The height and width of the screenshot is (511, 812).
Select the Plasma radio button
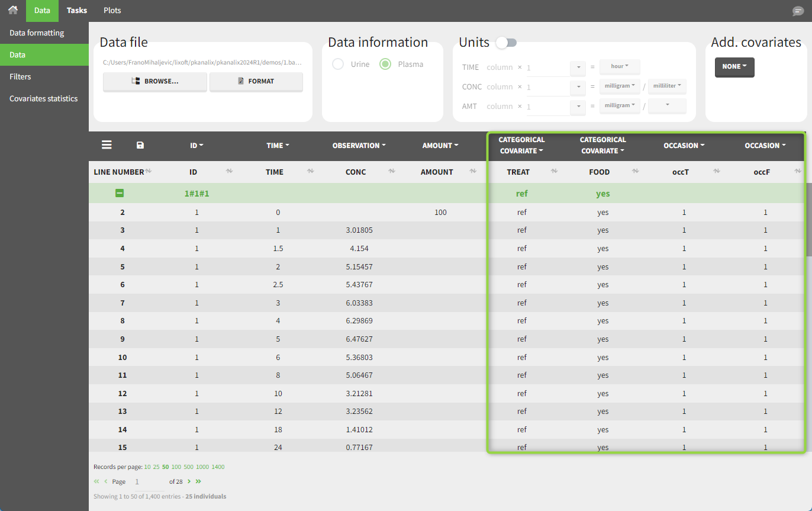385,64
